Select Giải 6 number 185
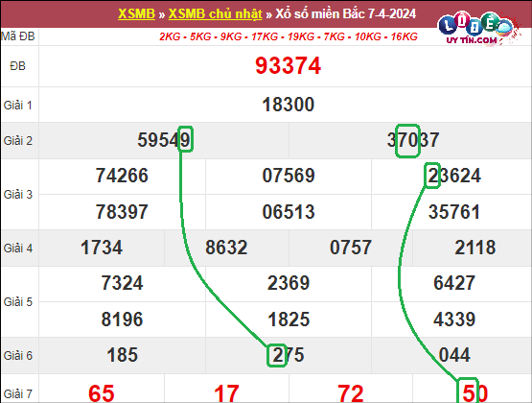 point(122,355)
